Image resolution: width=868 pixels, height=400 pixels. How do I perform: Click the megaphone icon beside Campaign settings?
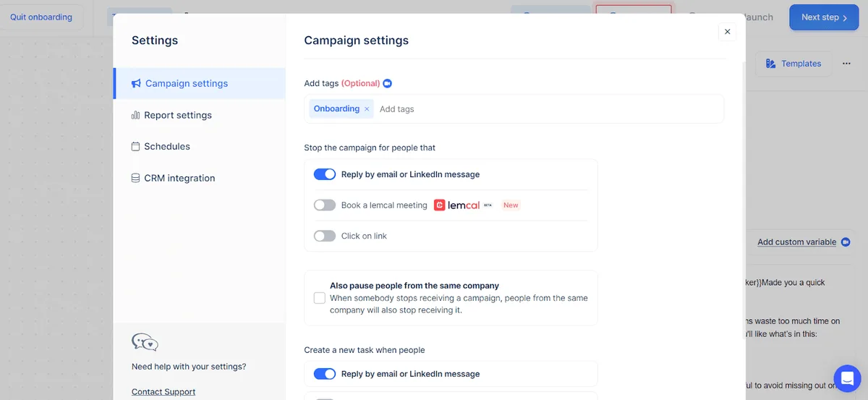(136, 84)
